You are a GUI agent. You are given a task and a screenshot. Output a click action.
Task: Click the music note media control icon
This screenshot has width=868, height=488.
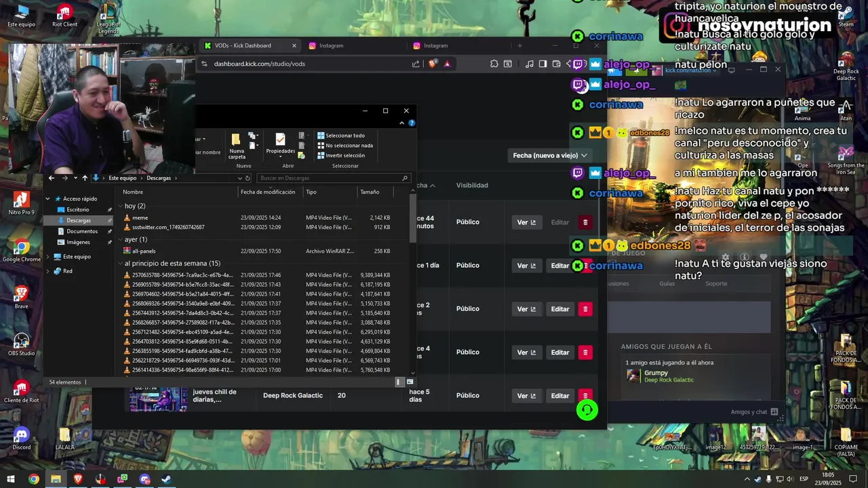[529, 64]
